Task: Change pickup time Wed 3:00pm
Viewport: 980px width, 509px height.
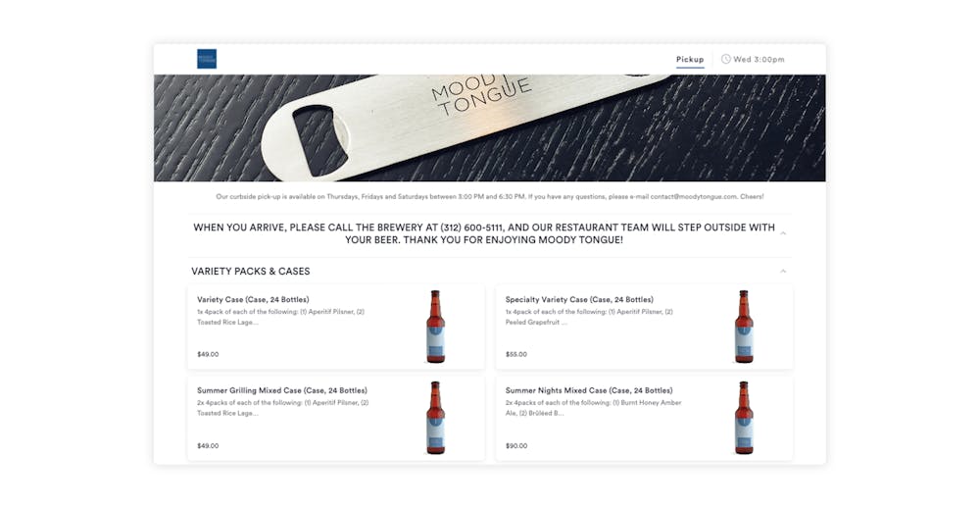Action: 759,60
